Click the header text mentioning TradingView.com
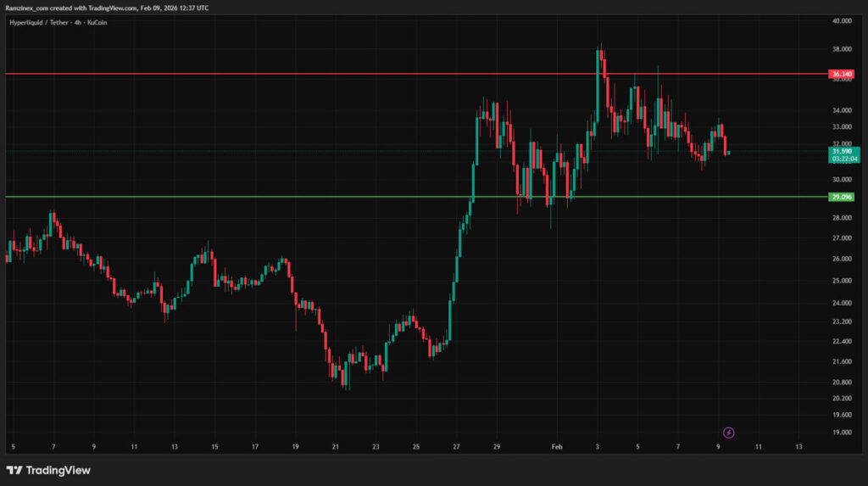This screenshot has height=486, width=868. coord(106,8)
